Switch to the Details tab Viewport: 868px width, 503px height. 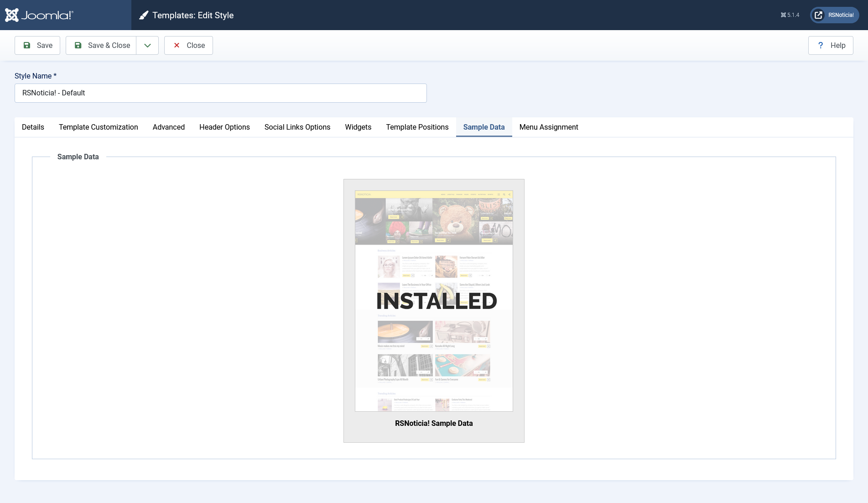click(33, 127)
